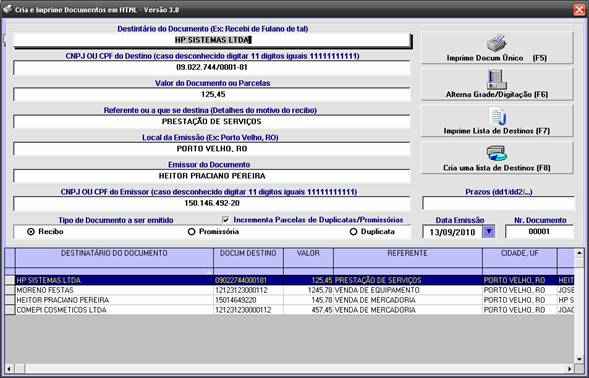Click the Imprime Lista de Destinos (F7) label
The height and width of the screenshot is (378, 589).
[x=497, y=131]
